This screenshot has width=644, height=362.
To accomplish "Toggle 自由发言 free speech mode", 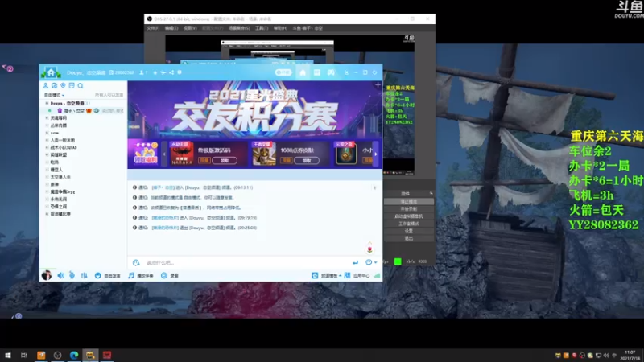I will (107, 276).
